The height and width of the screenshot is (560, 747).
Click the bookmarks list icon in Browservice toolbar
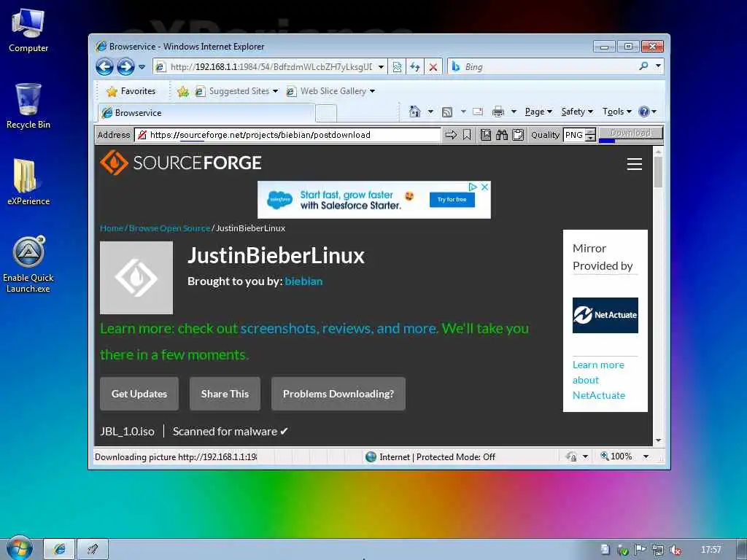pyautogui.click(x=485, y=135)
